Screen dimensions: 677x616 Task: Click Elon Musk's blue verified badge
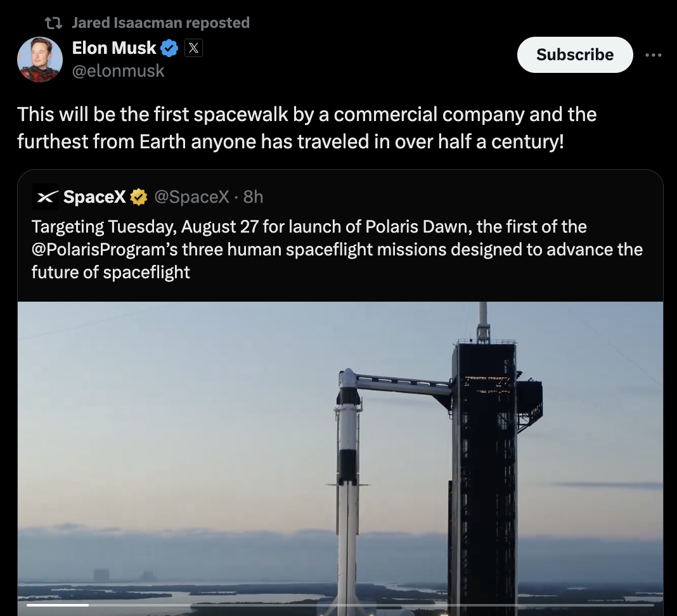(x=169, y=48)
